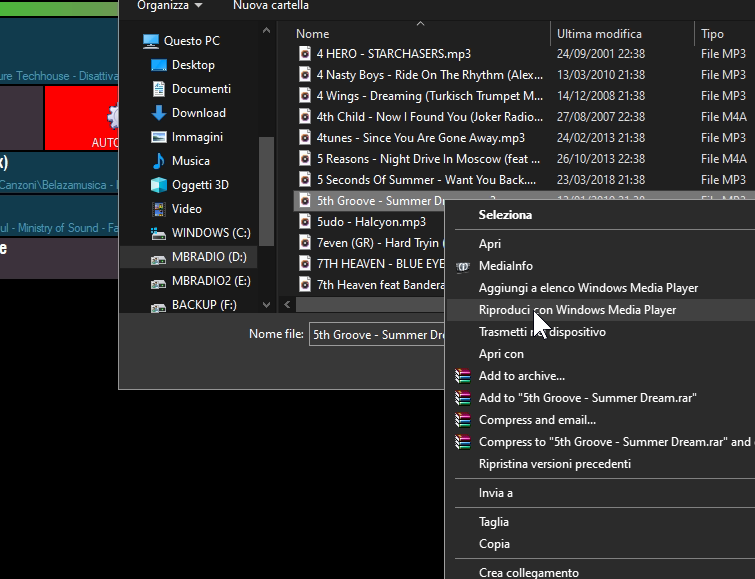Click the MediaInfo icon in context menu
The height and width of the screenshot is (579, 755).
coord(462,266)
